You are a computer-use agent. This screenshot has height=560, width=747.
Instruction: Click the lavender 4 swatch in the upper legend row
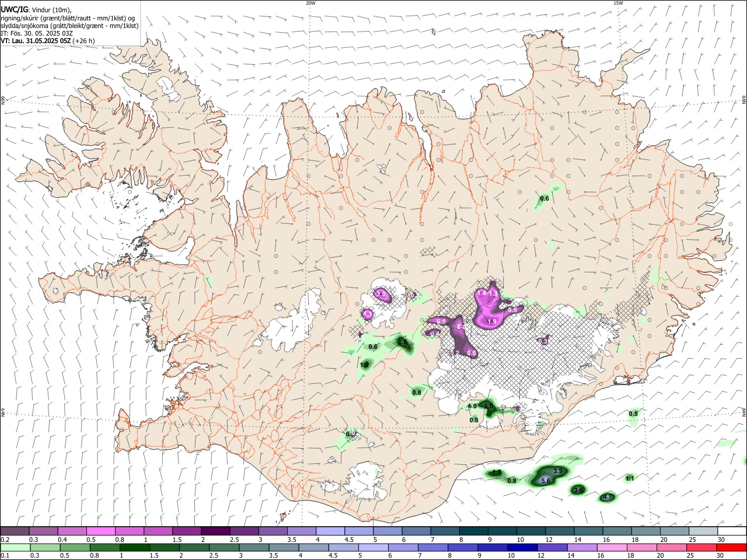[x=330, y=531]
